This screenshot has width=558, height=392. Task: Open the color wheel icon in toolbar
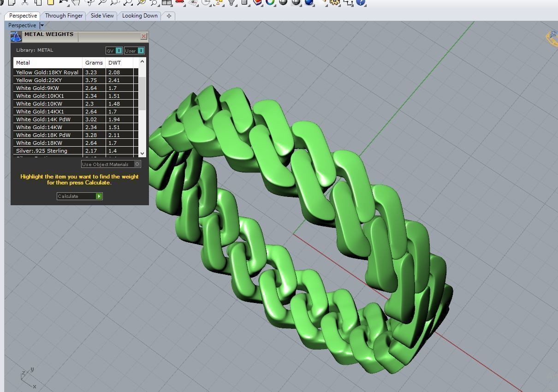[270, 2]
